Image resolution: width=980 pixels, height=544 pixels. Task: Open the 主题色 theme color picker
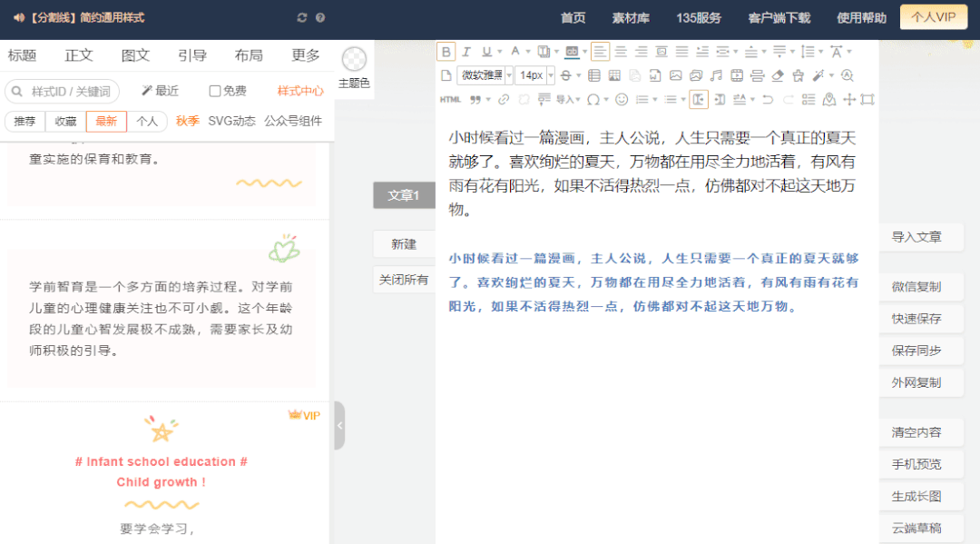(x=354, y=68)
